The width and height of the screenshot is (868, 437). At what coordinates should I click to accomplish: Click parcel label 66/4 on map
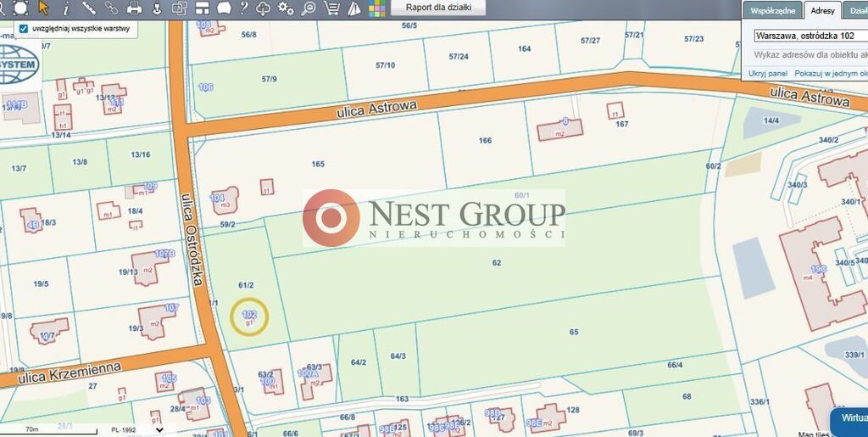pos(675,364)
